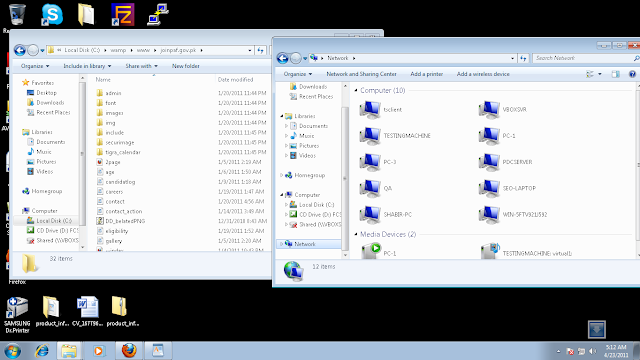Click New folder in the toolbar
Image resolution: width=640 pixels, height=360 pixels.
186,66
